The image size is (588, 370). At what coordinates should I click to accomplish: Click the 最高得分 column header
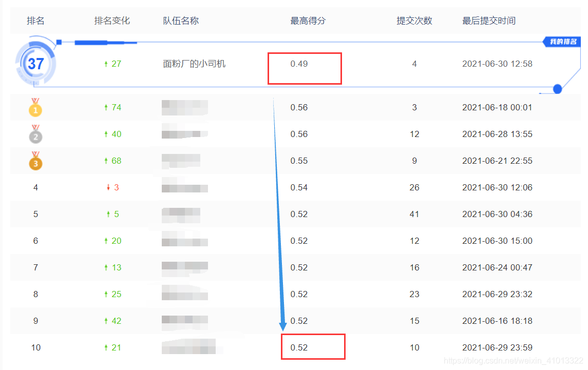pyautogui.click(x=308, y=21)
